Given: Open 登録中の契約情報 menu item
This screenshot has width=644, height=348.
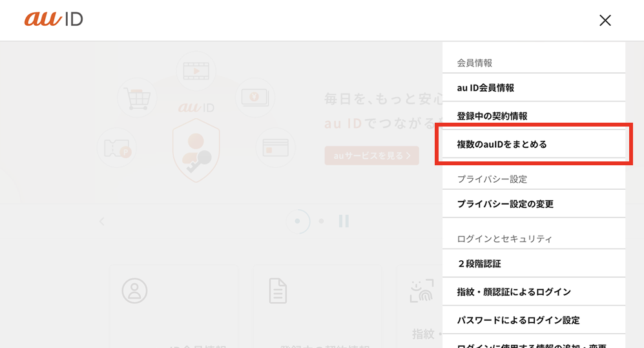Looking at the screenshot, I should point(534,116).
